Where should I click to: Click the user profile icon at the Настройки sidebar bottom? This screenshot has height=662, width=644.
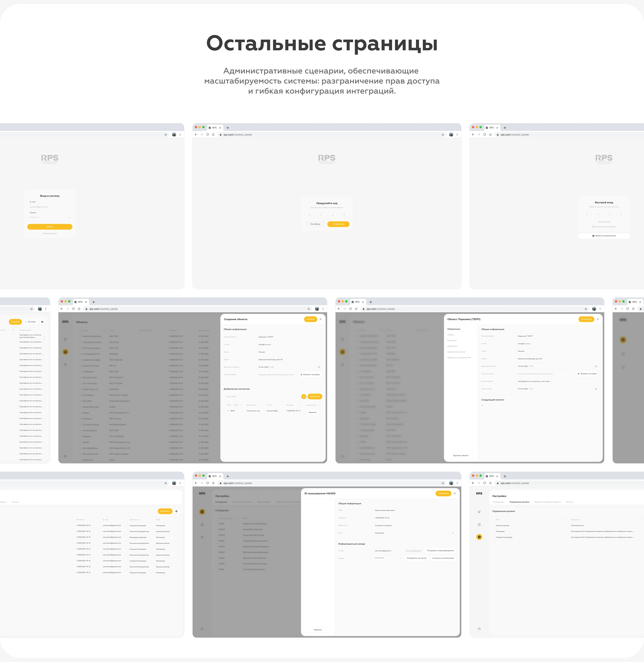479,629
